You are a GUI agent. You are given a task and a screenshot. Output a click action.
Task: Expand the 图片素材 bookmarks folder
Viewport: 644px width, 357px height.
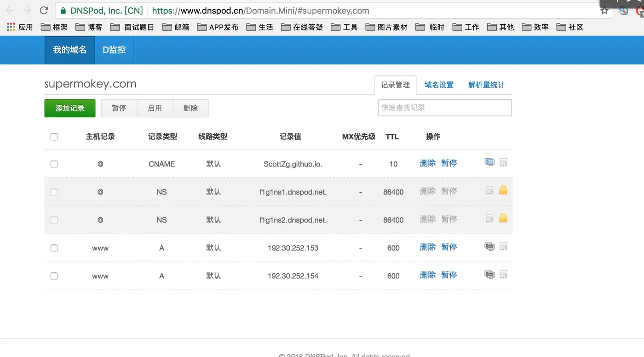pyautogui.click(x=386, y=27)
